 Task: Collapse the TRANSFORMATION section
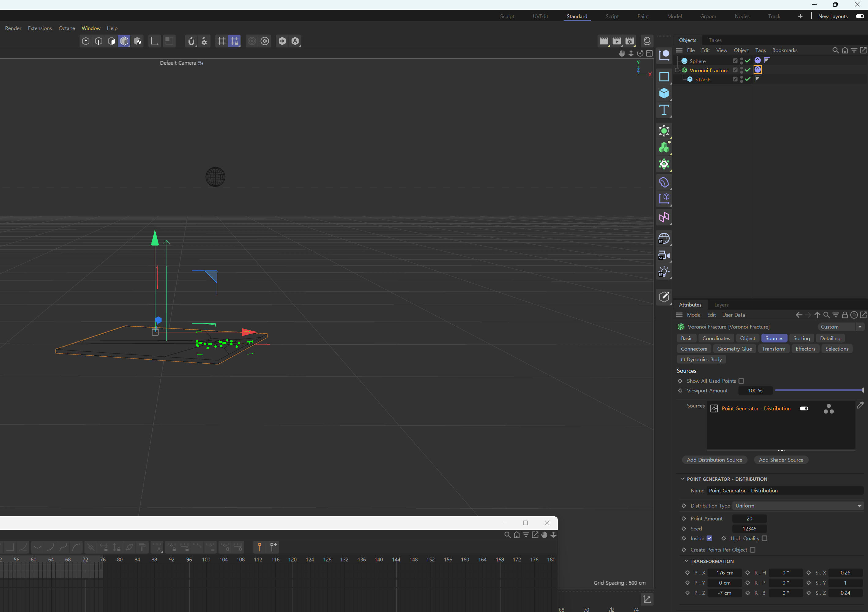tap(687, 561)
